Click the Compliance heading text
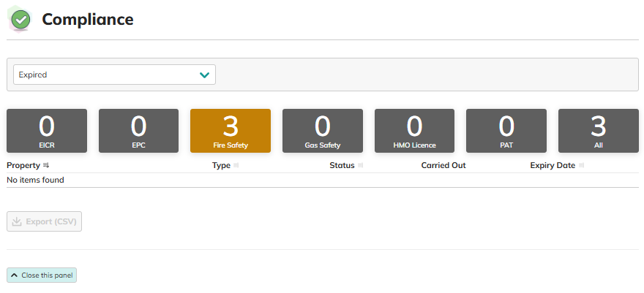This screenshot has width=644, height=293. 88,20
